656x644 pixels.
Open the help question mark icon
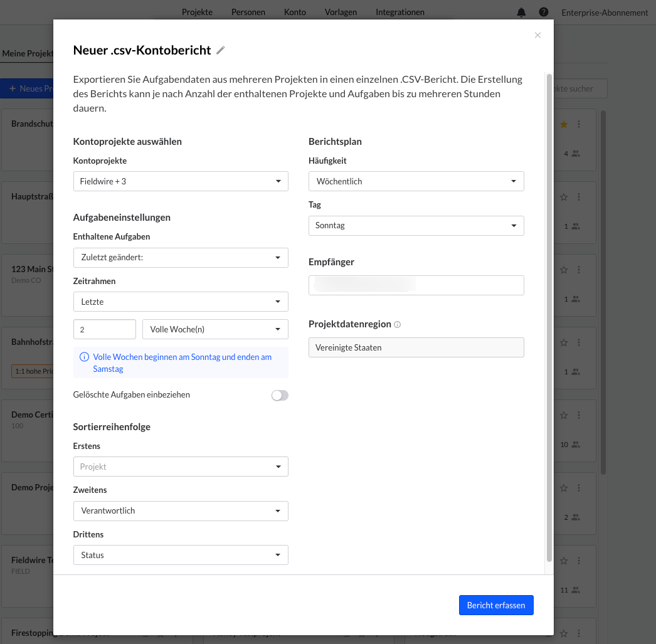[544, 13]
